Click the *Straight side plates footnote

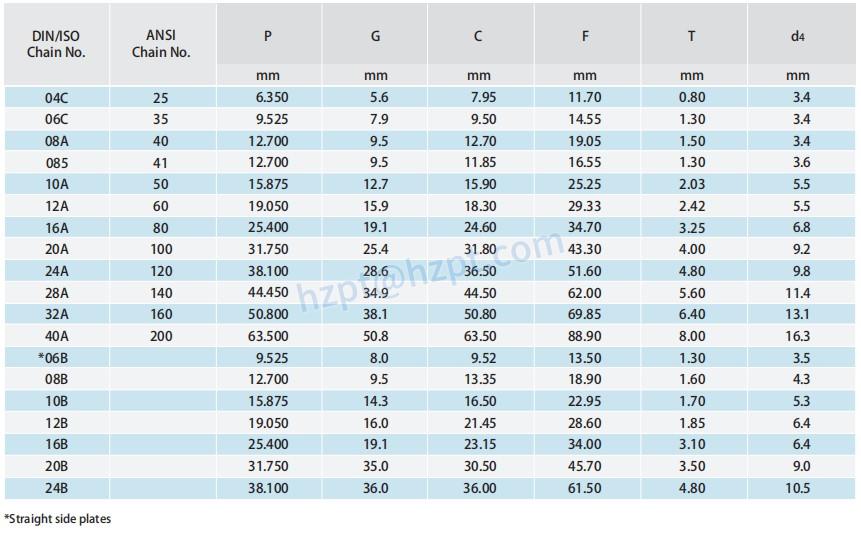click(57, 519)
